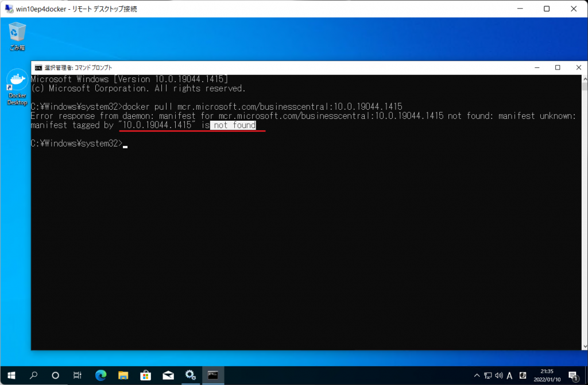Open Settings gear on the taskbar
This screenshot has width=588, height=385.
pyautogui.click(x=191, y=375)
